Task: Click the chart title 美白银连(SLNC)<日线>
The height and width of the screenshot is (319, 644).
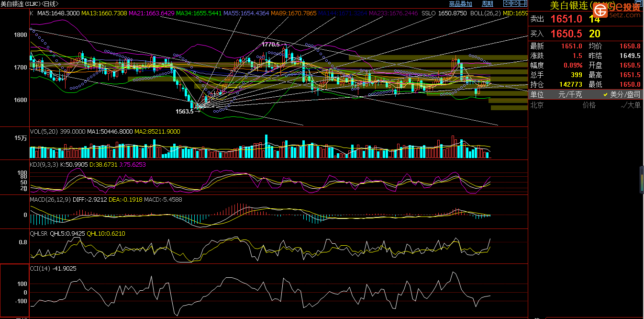Action: coord(30,4)
